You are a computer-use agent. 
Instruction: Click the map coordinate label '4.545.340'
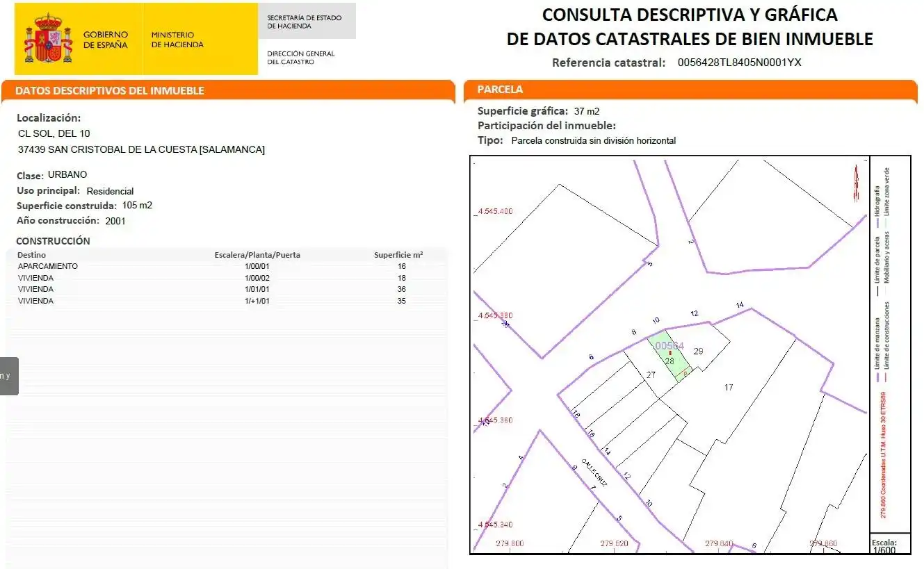496,525
